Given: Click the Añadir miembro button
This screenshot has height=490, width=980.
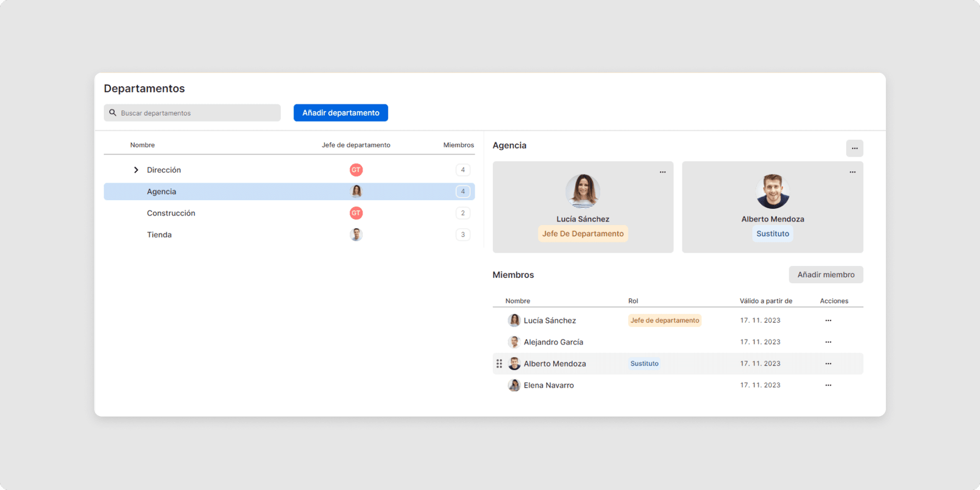Looking at the screenshot, I should click(825, 275).
